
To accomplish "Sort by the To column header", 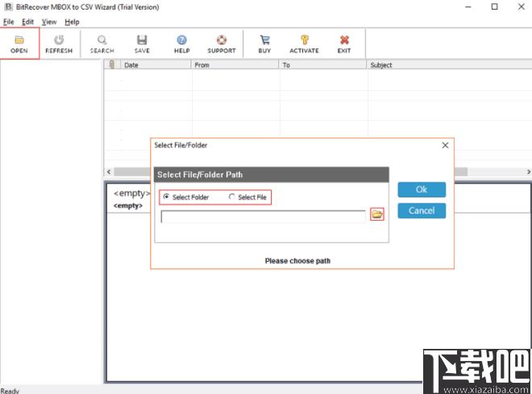I will 323,64.
